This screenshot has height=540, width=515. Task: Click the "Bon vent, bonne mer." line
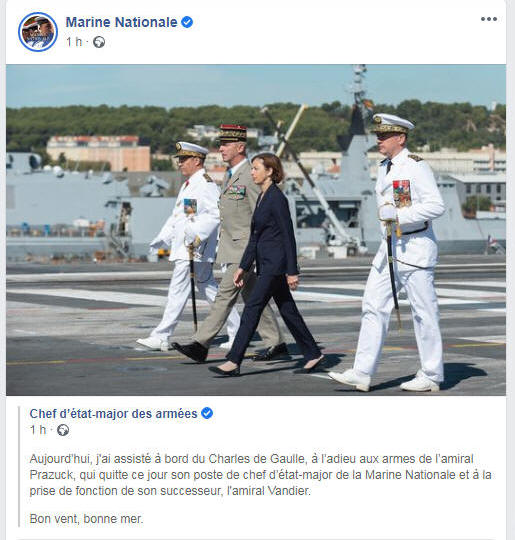click(x=86, y=518)
